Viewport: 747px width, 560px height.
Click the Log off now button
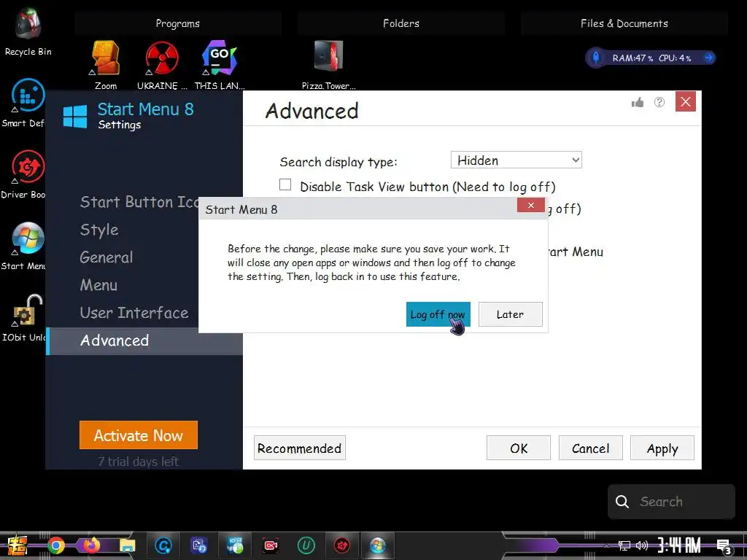coord(438,314)
